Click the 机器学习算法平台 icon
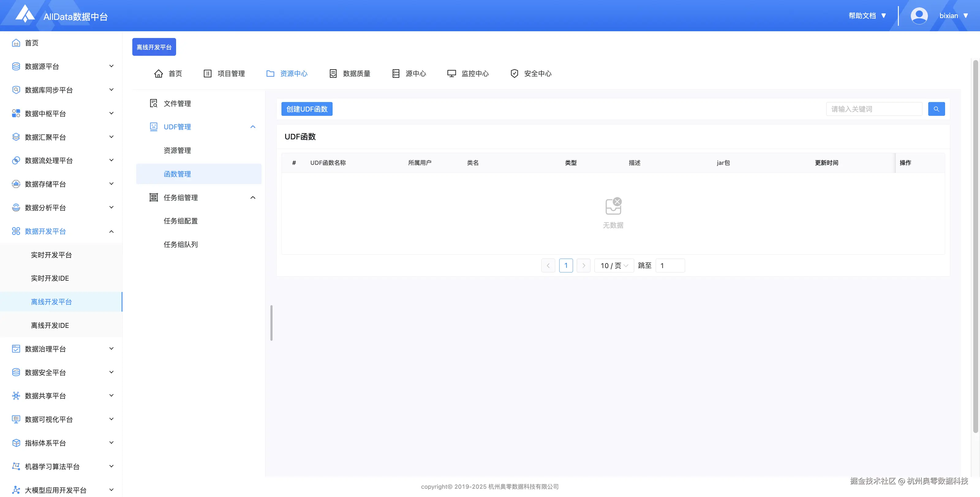980x497 pixels. pos(16,467)
